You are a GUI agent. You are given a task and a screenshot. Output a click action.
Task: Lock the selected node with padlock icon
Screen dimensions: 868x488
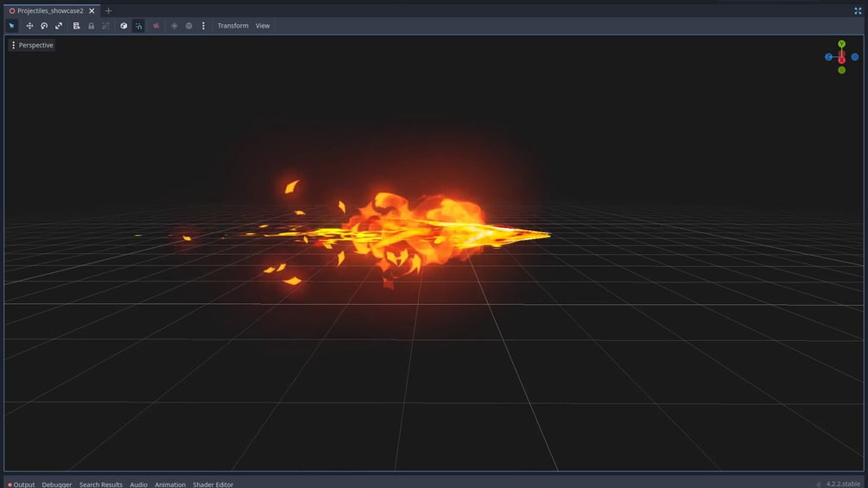pos(92,25)
